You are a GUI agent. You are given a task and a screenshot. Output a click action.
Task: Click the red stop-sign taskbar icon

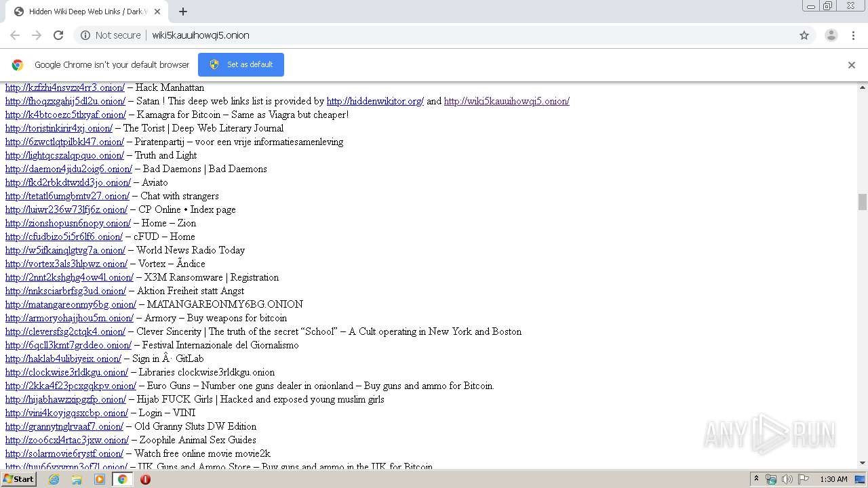click(x=145, y=479)
